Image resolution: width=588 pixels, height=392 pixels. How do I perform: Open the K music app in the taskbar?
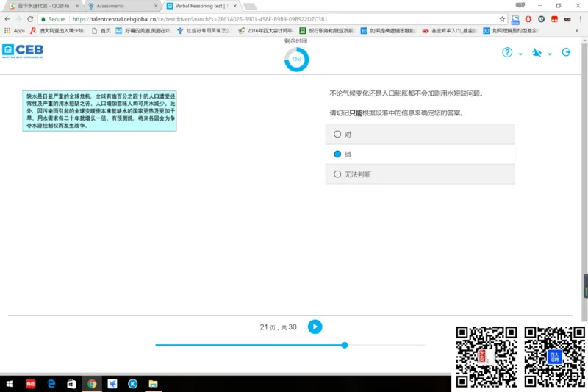point(133,384)
